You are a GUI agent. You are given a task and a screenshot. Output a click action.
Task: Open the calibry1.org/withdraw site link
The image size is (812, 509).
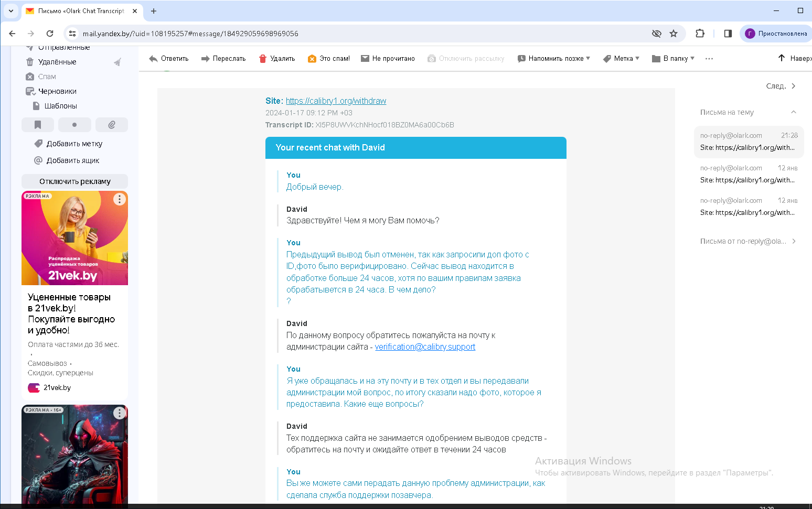336,101
